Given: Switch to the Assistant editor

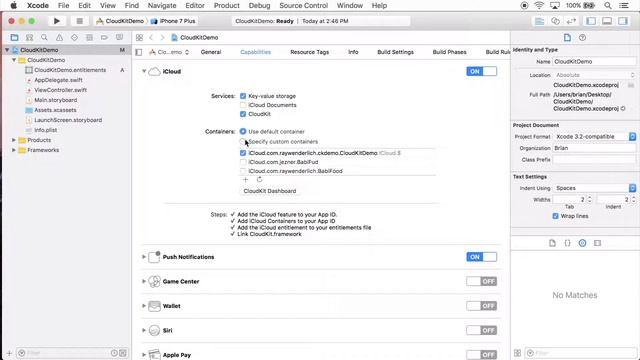Looking at the screenshot, I should 555,21.
